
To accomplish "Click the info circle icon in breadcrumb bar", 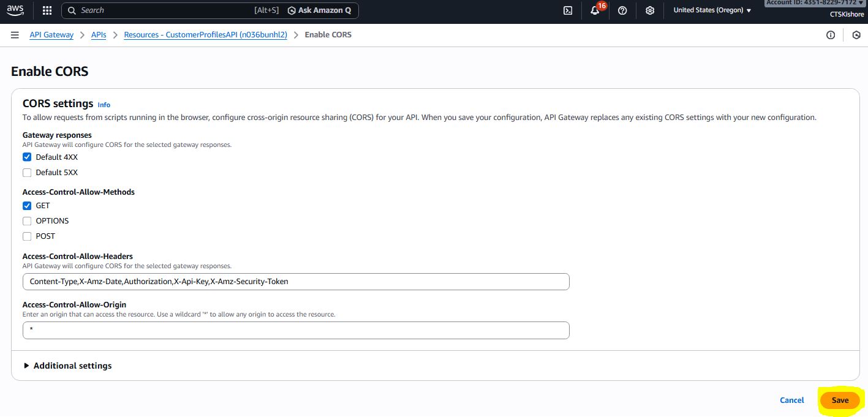I will [831, 35].
